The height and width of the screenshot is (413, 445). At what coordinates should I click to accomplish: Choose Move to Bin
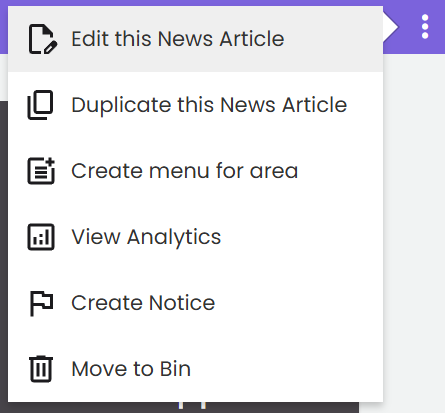(195, 369)
